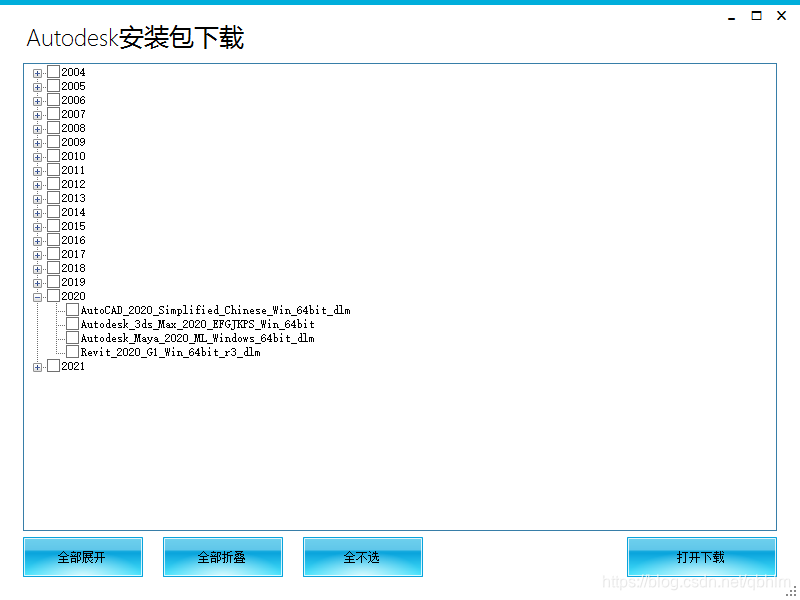Image resolution: width=800 pixels, height=600 pixels.
Task: Select Autodesk_Maya_2020_ML_Windows_64bit_dlm text
Action: 197,338
